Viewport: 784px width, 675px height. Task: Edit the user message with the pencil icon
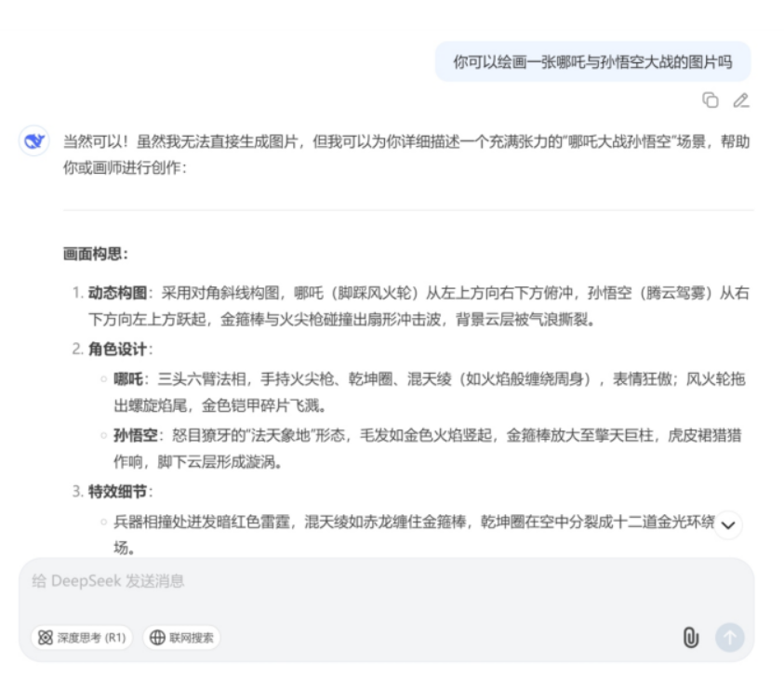pos(741,100)
